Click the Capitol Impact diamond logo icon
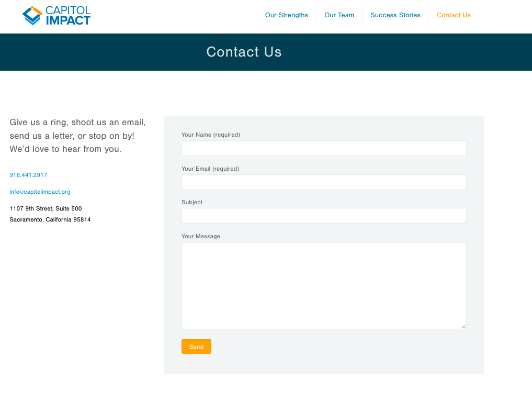532x398 pixels. [32, 16]
